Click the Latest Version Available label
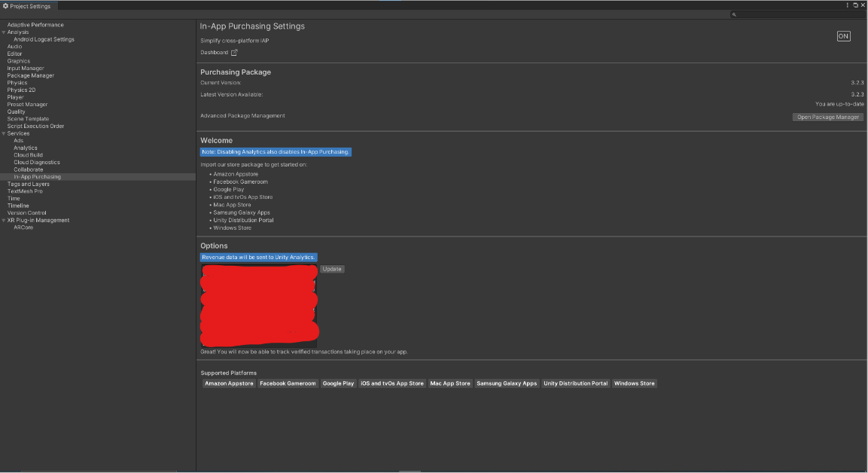The height and width of the screenshot is (473, 868). point(231,95)
